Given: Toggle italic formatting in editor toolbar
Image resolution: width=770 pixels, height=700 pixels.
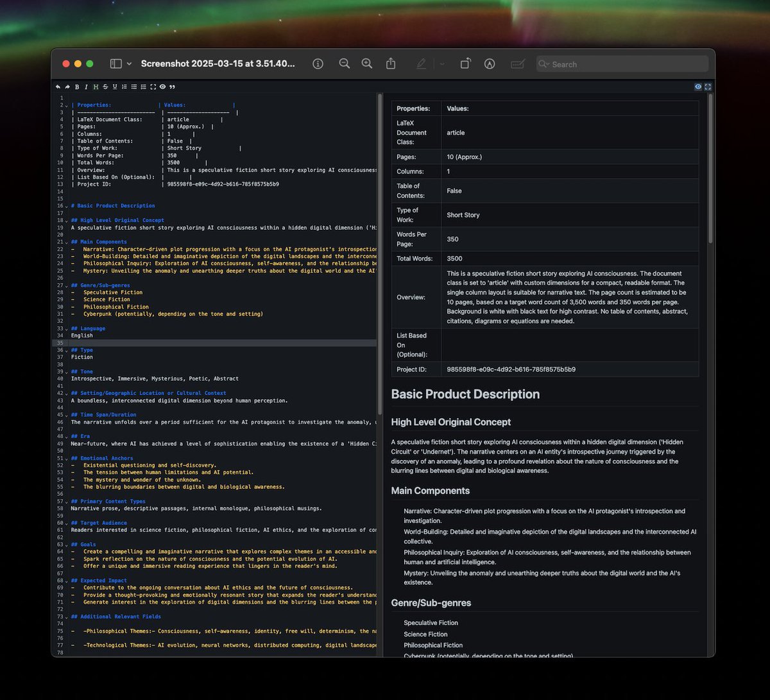Looking at the screenshot, I should click(x=86, y=87).
